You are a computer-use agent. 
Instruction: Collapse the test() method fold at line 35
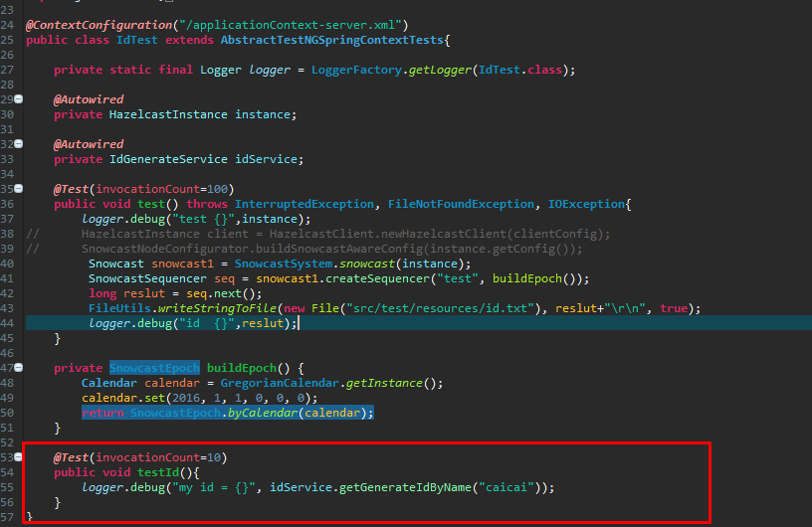pyautogui.click(x=19, y=189)
